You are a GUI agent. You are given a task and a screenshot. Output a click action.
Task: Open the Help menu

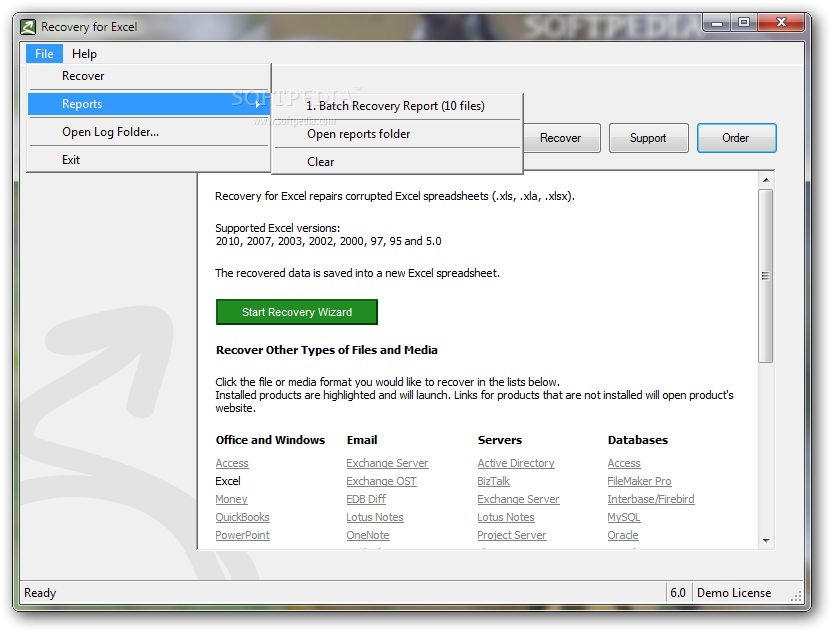tap(84, 54)
